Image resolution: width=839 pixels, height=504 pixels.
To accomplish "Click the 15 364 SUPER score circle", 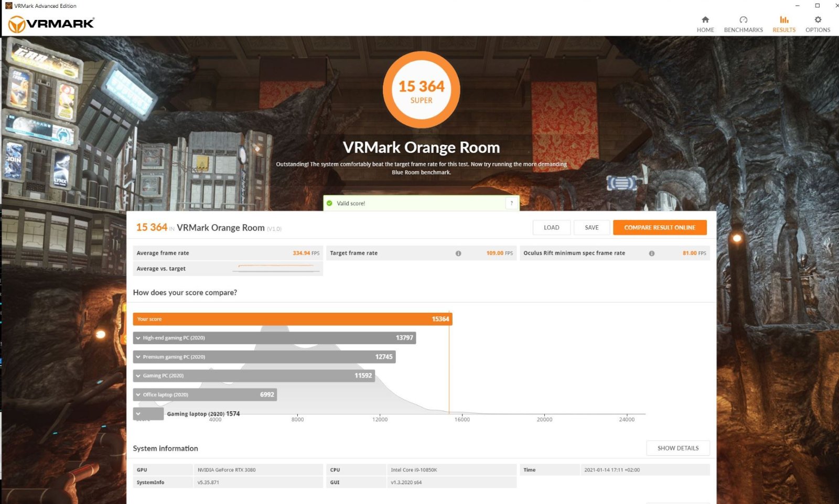I will (422, 90).
